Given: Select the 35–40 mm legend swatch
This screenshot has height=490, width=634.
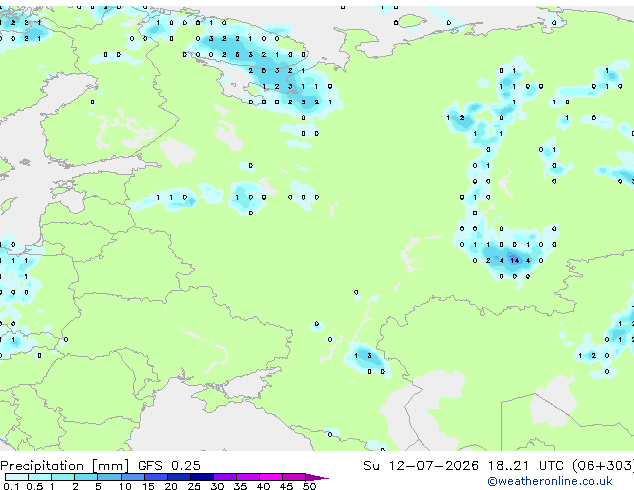Looking at the screenshot, I should pos(247,477).
